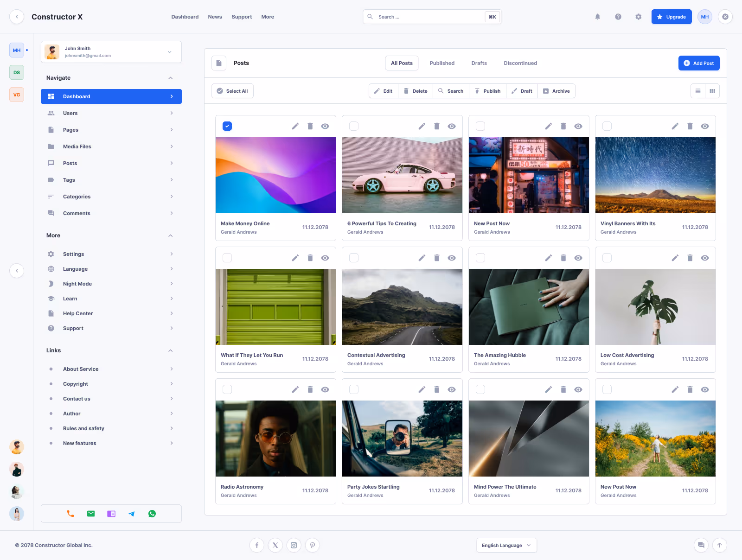
Task: Check the 6 Powerful Tips To Creating checkbox
Action: point(354,126)
